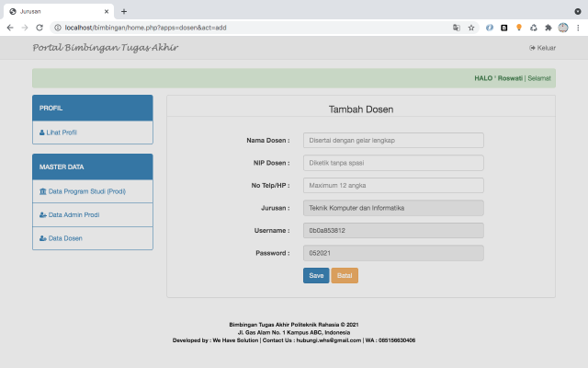Open a new browser tab
Image resolution: width=588 pixels, height=368 pixels.
(x=124, y=11)
